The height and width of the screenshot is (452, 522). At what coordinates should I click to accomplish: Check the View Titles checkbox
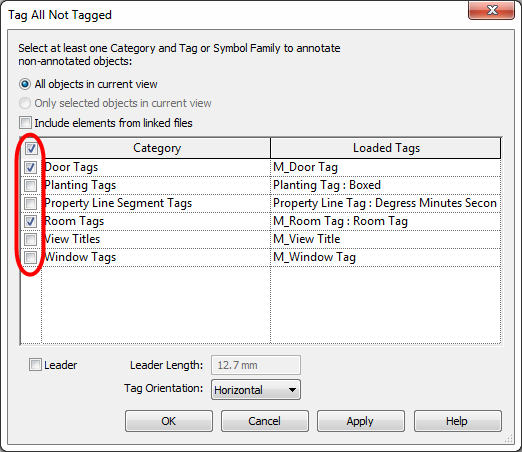point(31,239)
